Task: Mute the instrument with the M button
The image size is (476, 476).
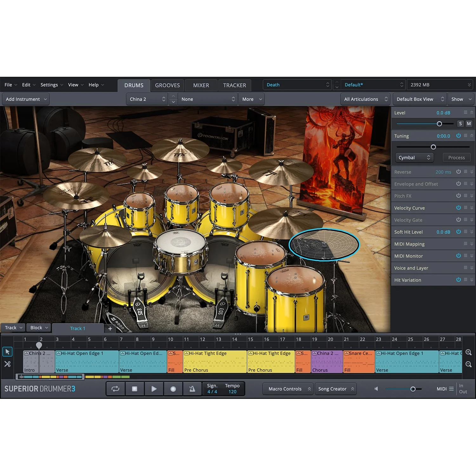Action: coord(469,124)
